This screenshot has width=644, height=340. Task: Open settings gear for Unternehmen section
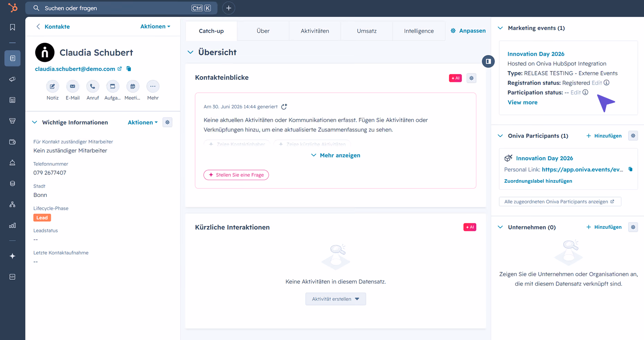(x=633, y=227)
